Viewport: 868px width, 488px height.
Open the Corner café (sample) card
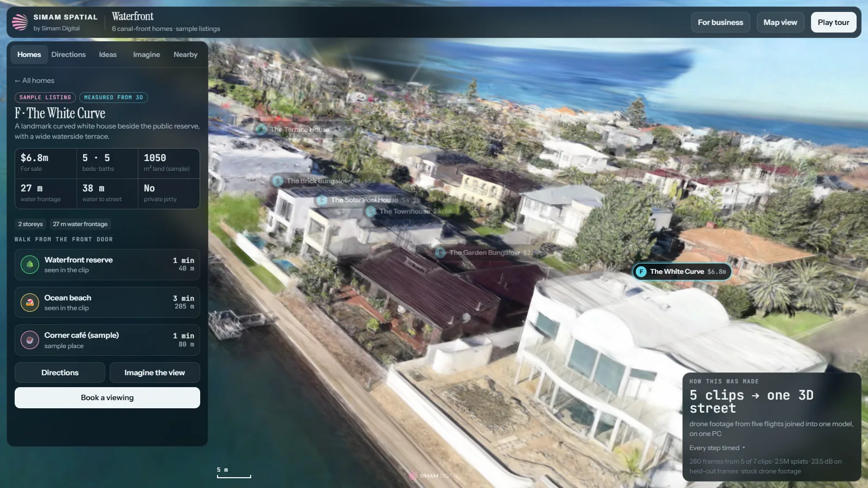(x=107, y=340)
